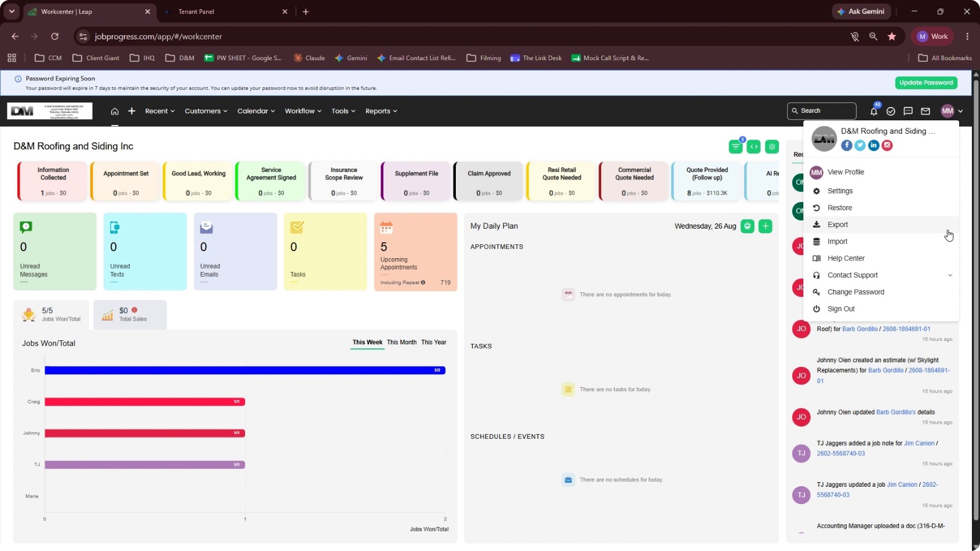The width and height of the screenshot is (980, 551).
Task: Expand the Workflow dropdown menu
Action: coord(303,111)
